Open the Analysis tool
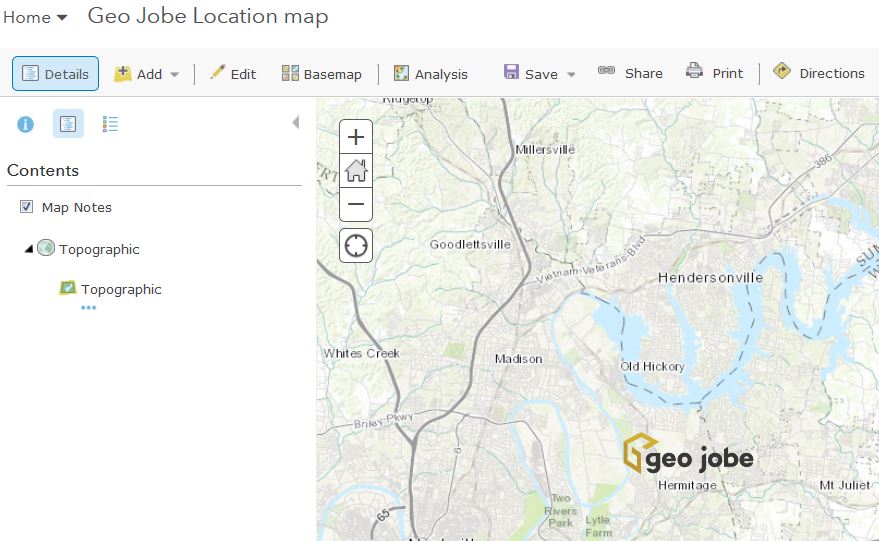This screenshot has height=541, width=879. click(430, 74)
